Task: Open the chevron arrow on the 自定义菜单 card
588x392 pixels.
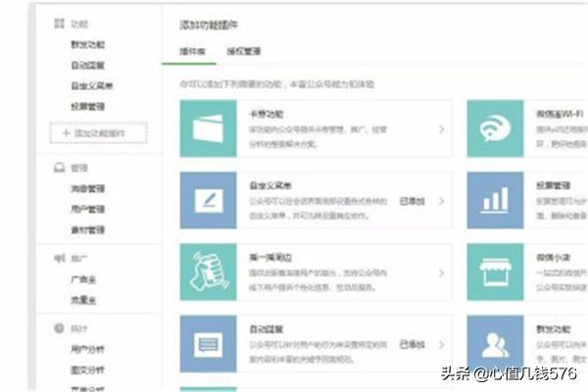Action: click(x=442, y=201)
